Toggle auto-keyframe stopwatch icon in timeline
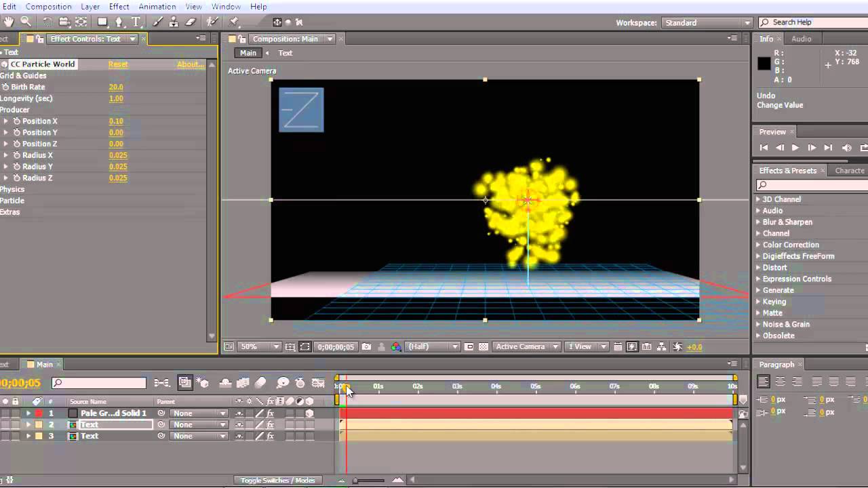868x488 pixels. click(x=300, y=383)
